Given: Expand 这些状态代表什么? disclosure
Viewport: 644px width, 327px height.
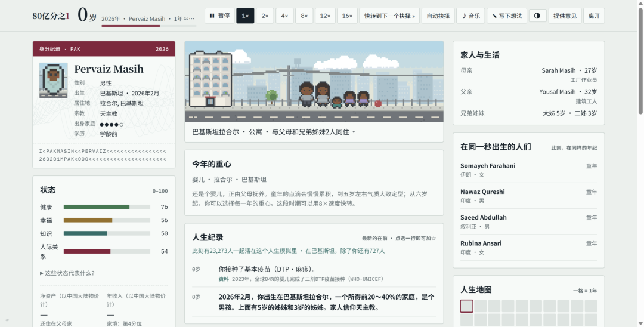Looking at the screenshot, I should tap(67, 273).
